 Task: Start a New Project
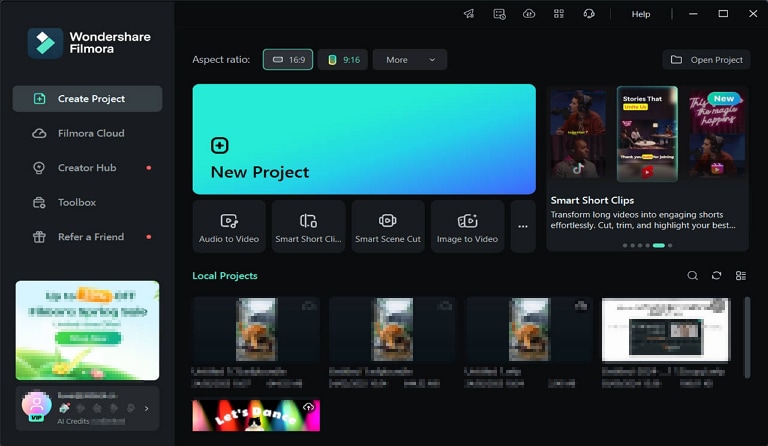pyautogui.click(x=364, y=139)
